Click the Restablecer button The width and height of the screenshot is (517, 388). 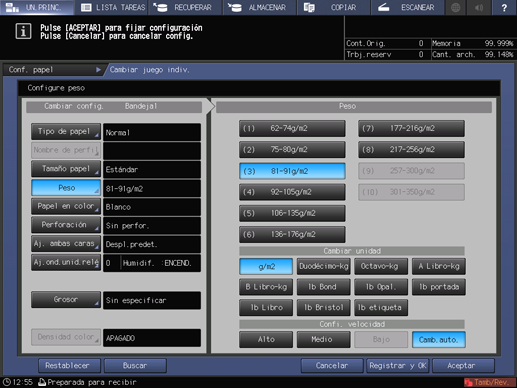point(69,366)
